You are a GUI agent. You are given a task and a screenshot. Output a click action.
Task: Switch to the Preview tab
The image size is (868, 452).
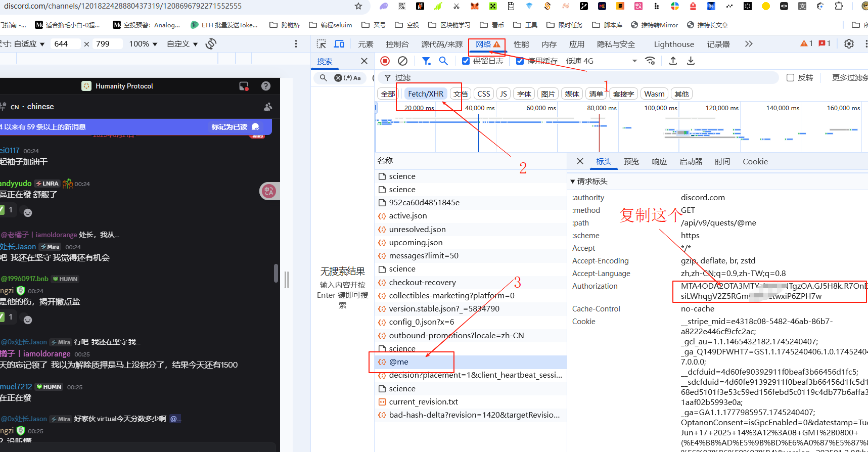[631, 162]
